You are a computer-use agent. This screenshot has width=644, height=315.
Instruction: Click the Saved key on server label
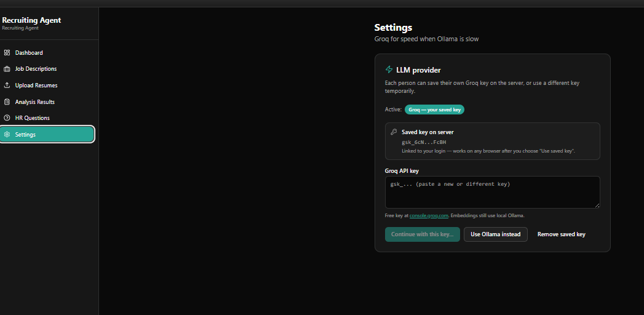427,132
